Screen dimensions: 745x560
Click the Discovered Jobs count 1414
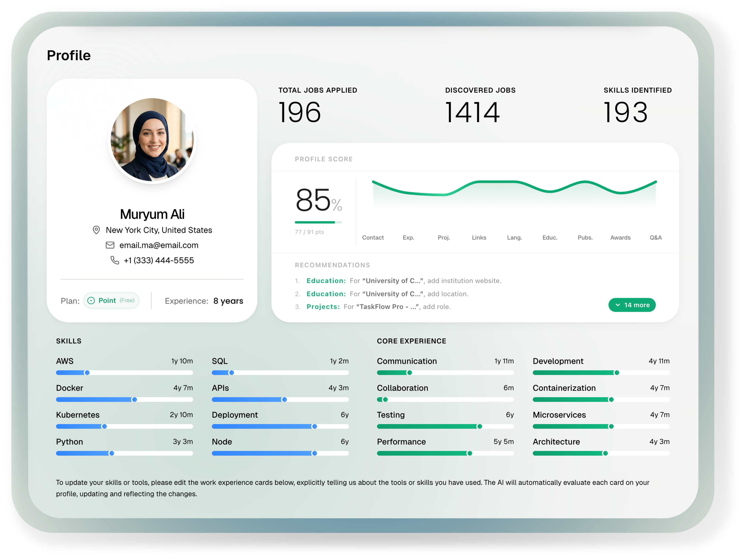point(472,112)
